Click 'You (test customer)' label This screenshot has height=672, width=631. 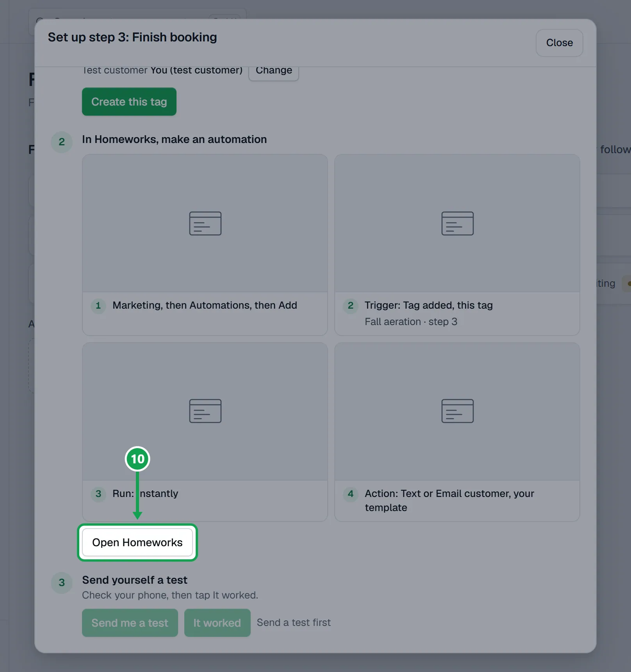196,71
